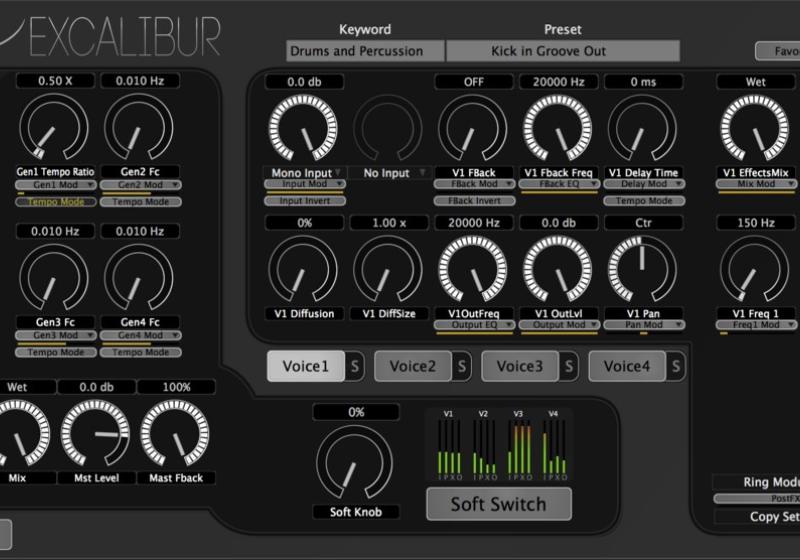Open Output Mod dropdown

click(559, 325)
